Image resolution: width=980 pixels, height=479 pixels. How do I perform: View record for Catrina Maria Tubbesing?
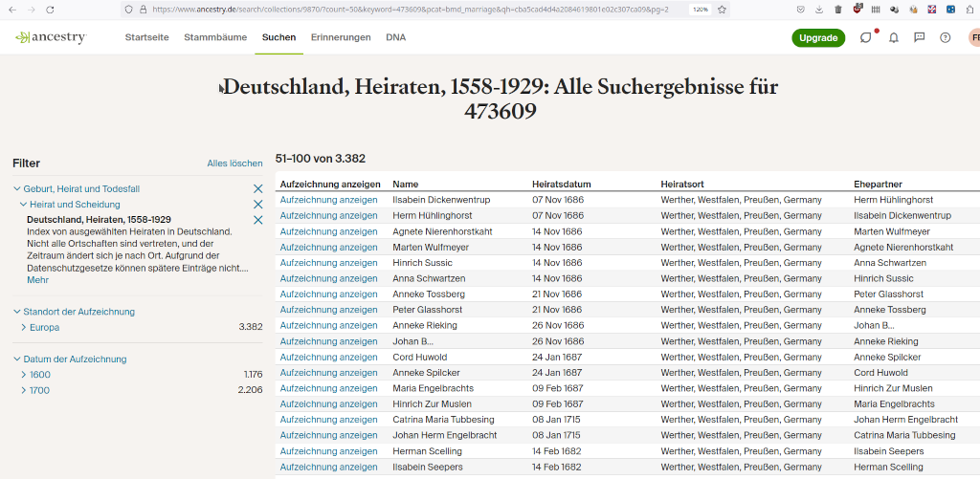click(329, 420)
